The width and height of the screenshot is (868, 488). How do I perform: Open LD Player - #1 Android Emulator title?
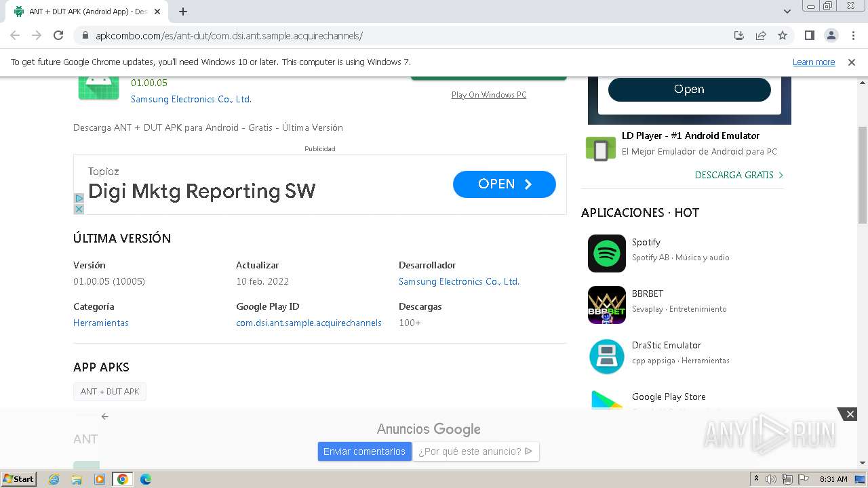(690, 136)
